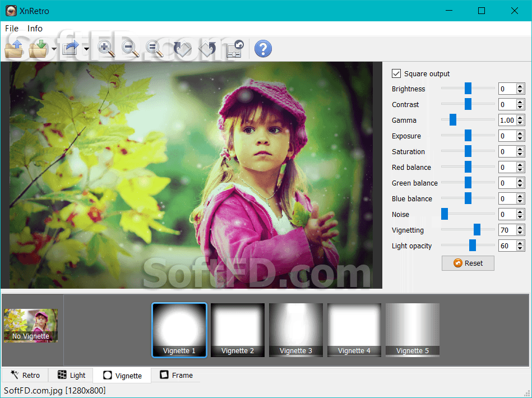Adjust the Contrast slider
Screen dimensions: 532x398
coord(468,104)
